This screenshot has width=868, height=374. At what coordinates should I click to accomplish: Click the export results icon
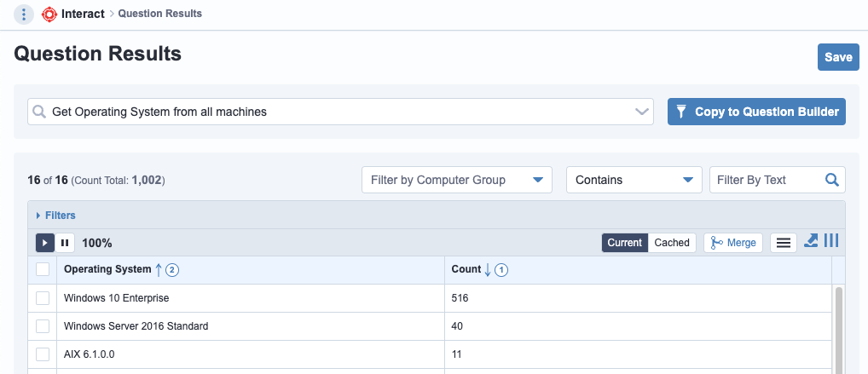point(810,240)
